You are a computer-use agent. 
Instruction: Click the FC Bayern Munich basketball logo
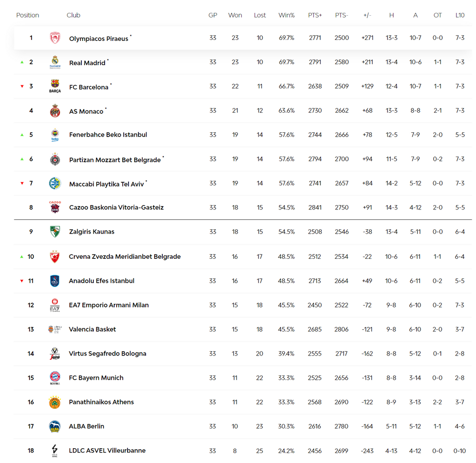click(55, 378)
